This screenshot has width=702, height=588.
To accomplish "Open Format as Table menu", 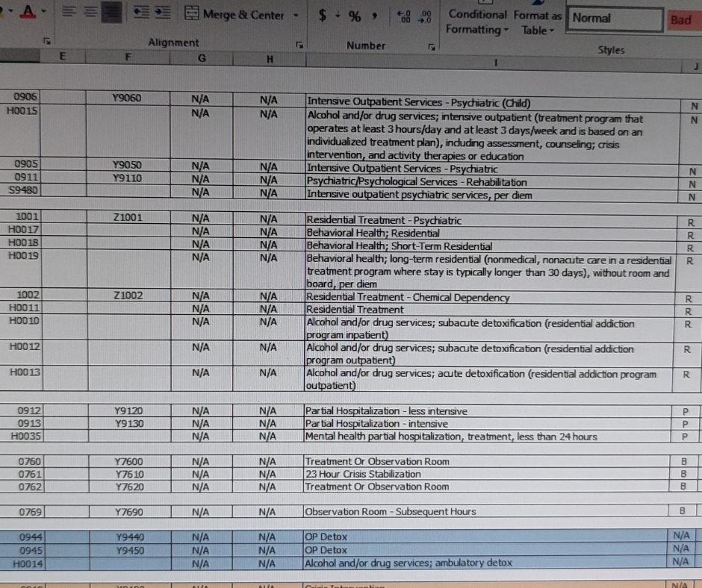I will point(537,23).
